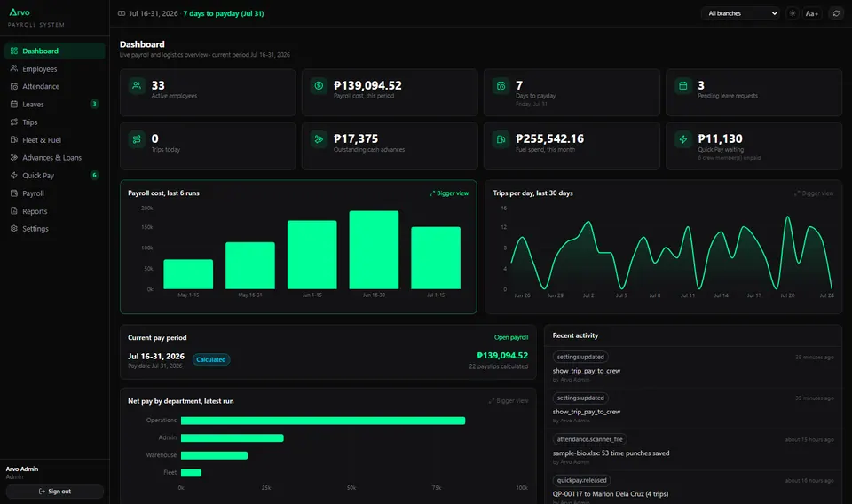Toggle the light/dark theme sun icon

[793, 13]
